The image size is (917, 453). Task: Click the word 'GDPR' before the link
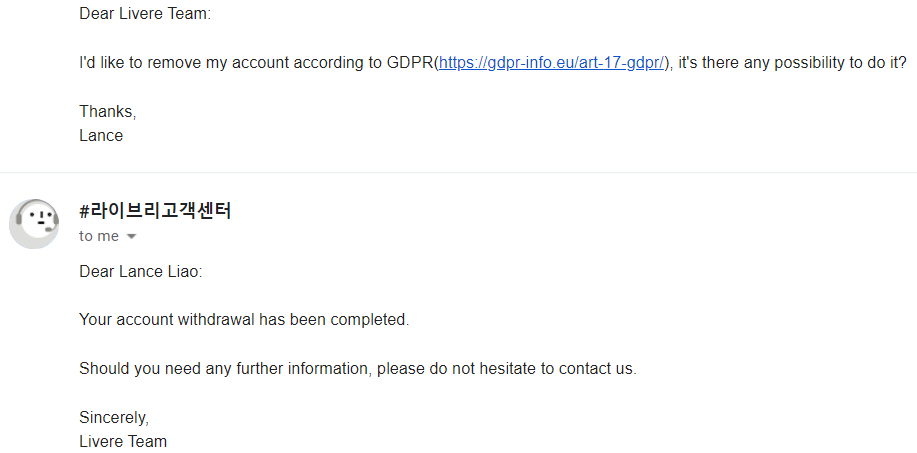(x=411, y=63)
